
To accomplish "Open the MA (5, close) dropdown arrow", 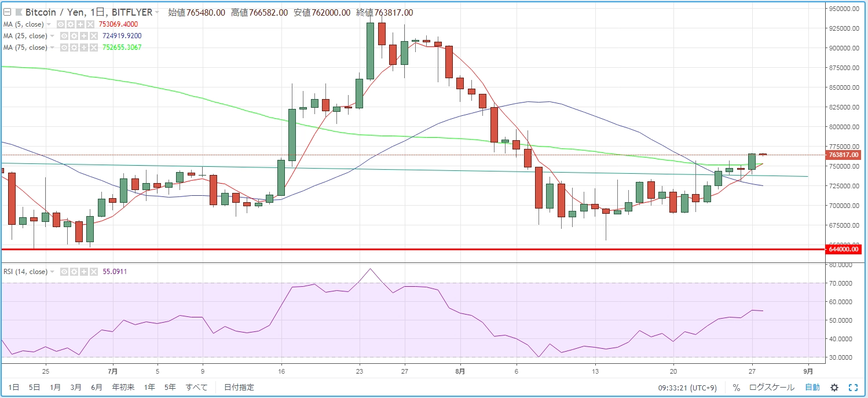I will [49, 24].
